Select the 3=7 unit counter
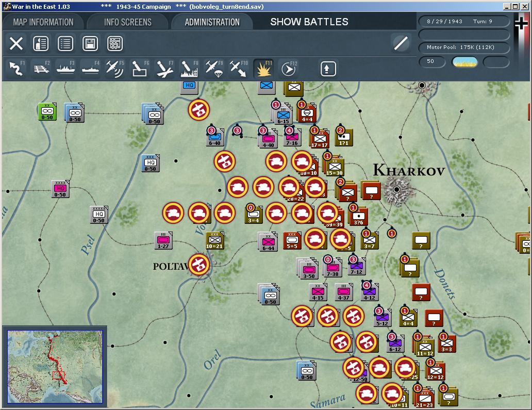The height and width of the screenshot is (410, 532). pyautogui.click(x=370, y=241)
